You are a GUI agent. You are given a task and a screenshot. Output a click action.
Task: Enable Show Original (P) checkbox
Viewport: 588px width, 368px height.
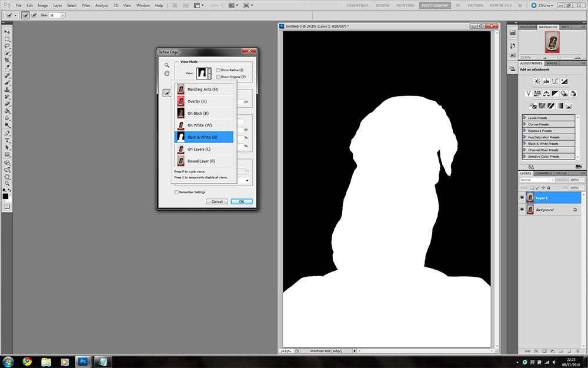[218, 77]
